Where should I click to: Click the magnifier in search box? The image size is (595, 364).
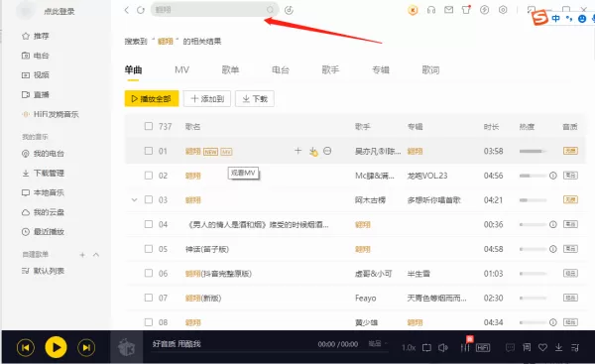click(x=270, y=10)
